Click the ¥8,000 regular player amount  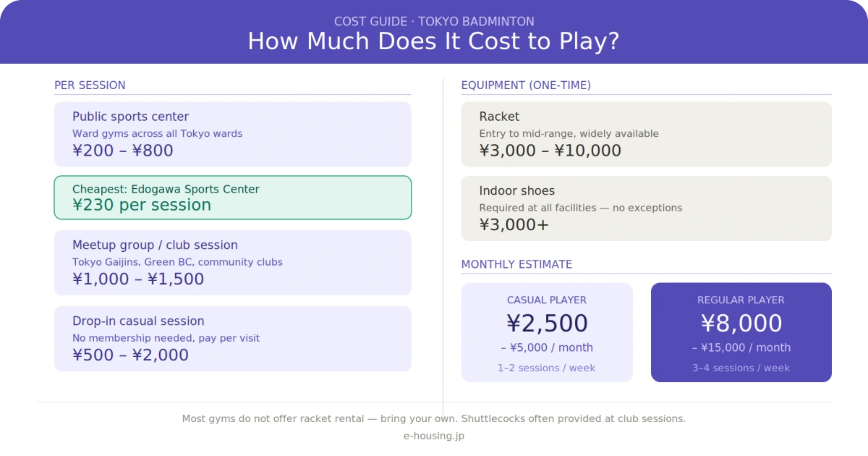[x=741, y=323]
